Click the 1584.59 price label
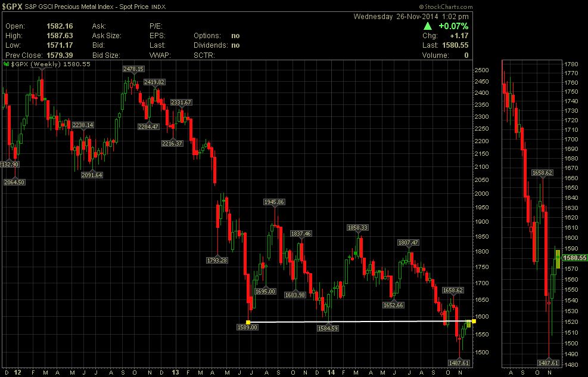Screen dimensions: 588x377 coord(328,329)
